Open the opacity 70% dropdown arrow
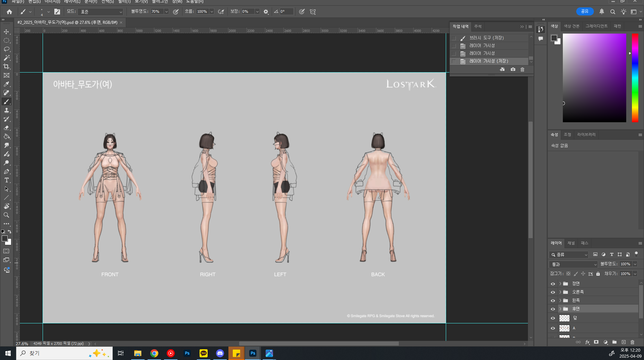 (166, 12)
